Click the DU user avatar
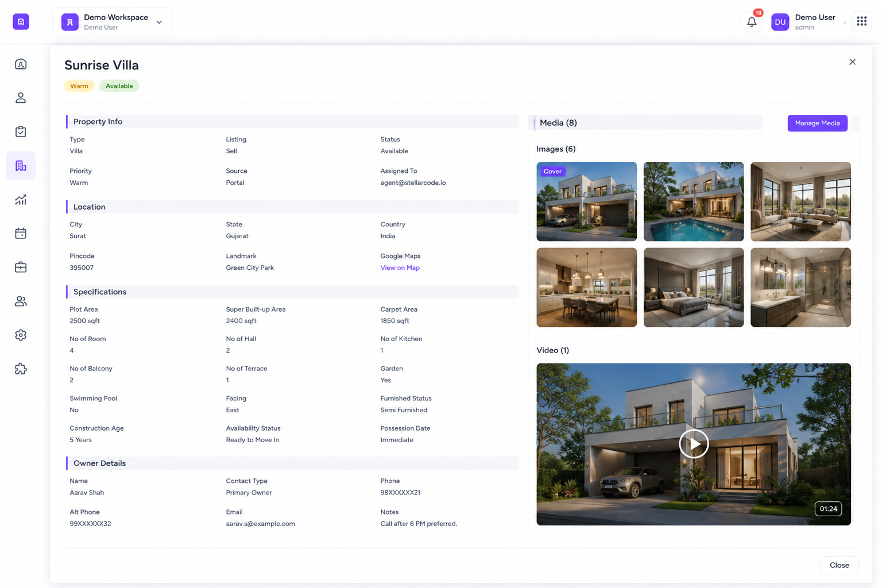Viewport: 882px width, 588px height. click(780, 22)
